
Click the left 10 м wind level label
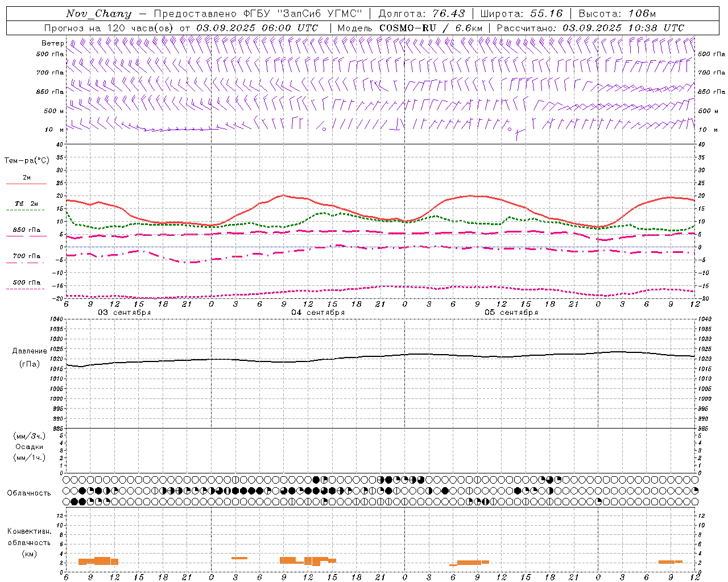point(55,130)
